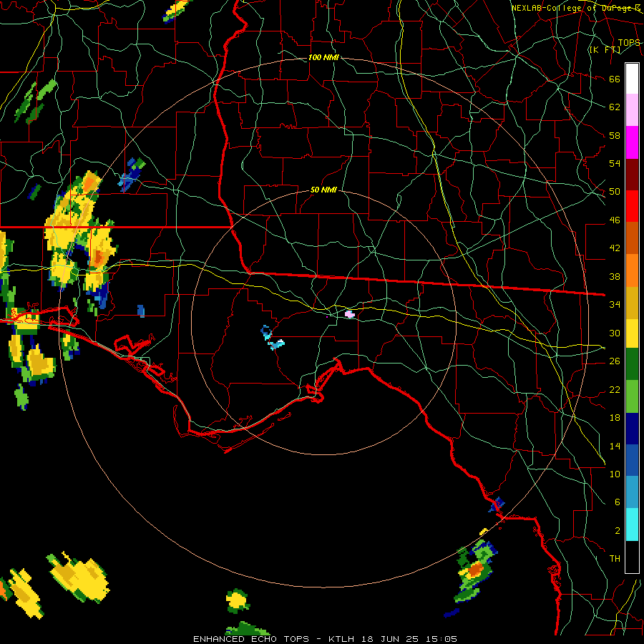Click the '14' scale label

(x=615, y=446)
